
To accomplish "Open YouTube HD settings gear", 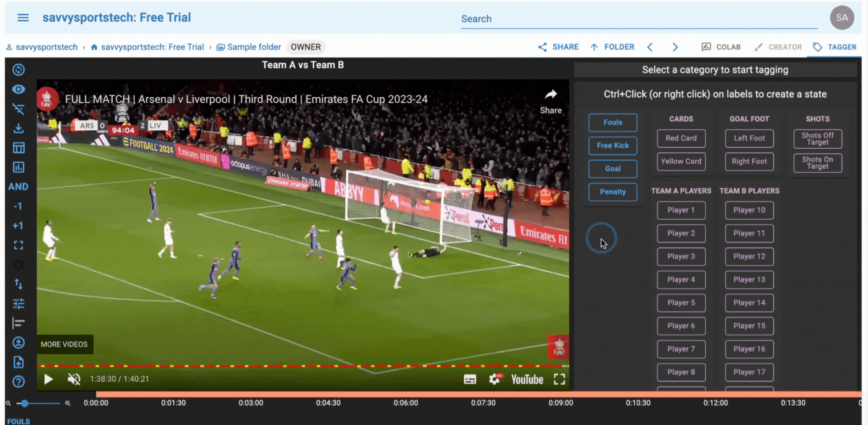I will tap(495, 379).
